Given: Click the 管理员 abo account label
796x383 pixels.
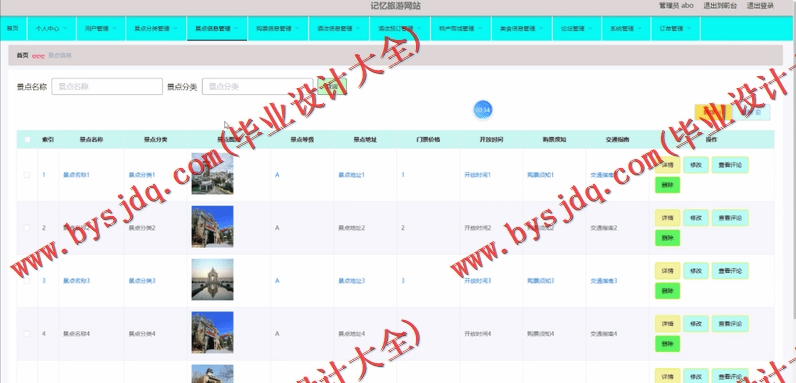Looking at the screenshot, I should point(676,6).
